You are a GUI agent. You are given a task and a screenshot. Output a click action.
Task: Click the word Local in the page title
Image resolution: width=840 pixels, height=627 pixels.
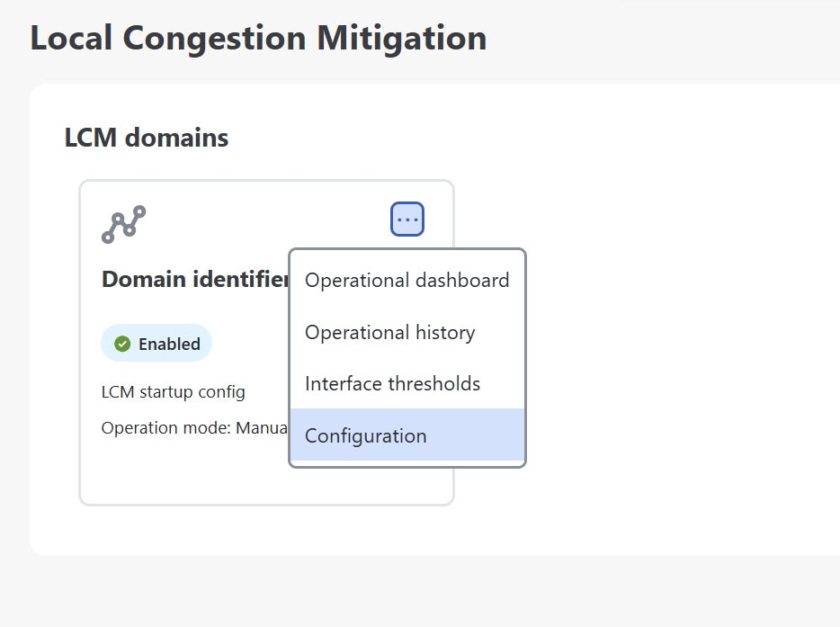pos(71,39)
